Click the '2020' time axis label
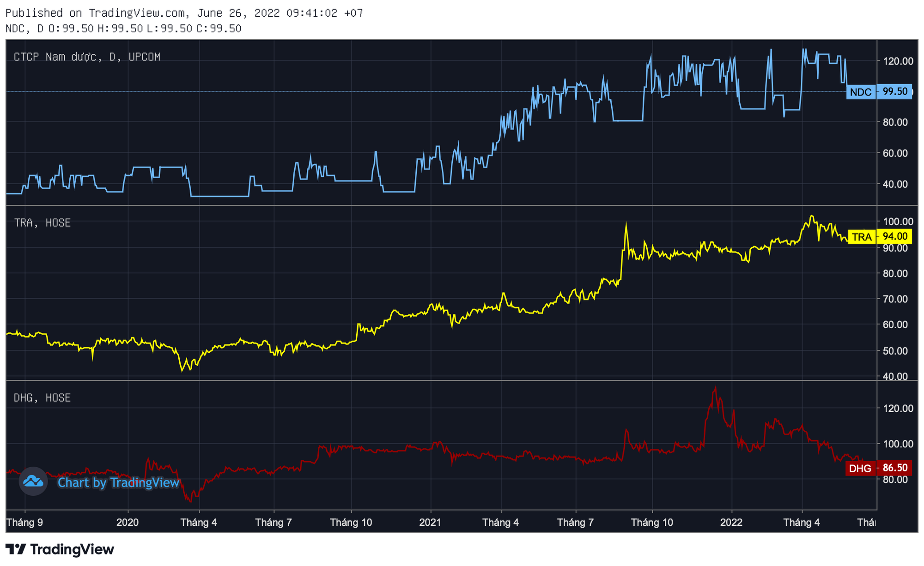This screenshot has width=924, height=566. (x=128, y=523)
